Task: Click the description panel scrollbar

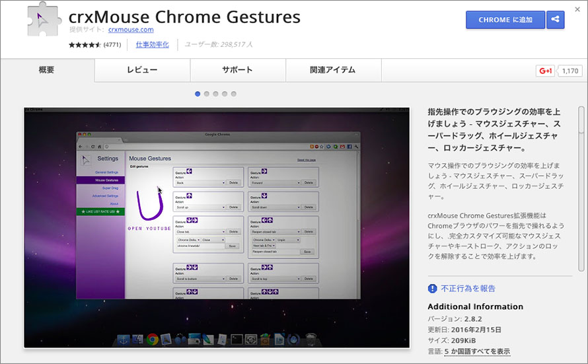Action: coord(581,190)
